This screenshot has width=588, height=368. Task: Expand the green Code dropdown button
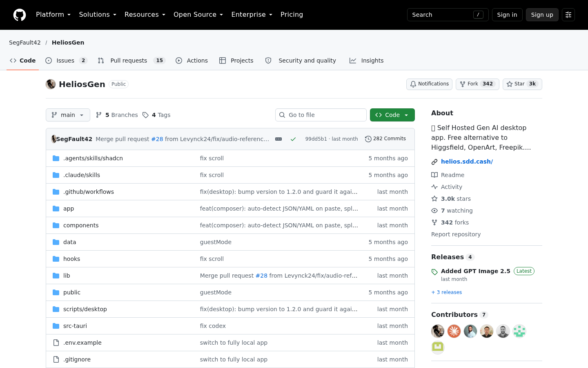[392, 115]
